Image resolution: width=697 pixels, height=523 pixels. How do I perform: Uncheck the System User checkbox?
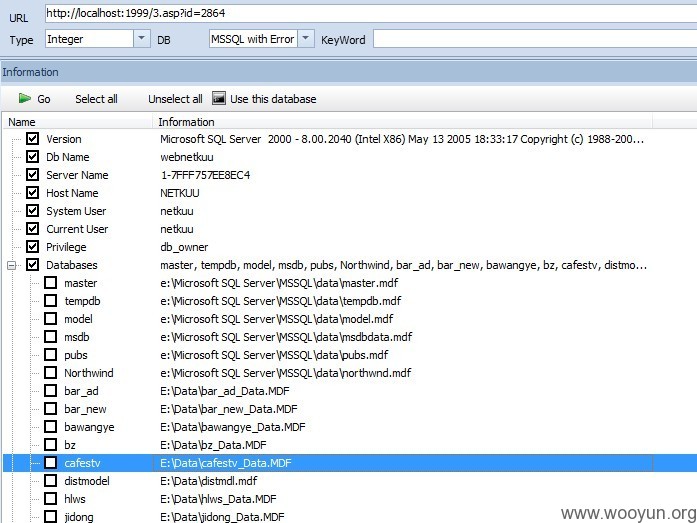pyautogui.click(x=32, y=211)
